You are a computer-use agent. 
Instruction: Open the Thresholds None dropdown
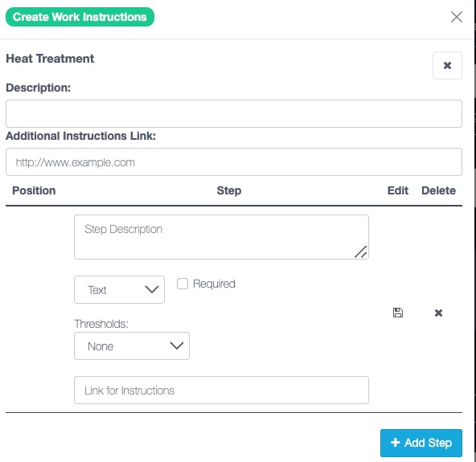tap(132, 345)
